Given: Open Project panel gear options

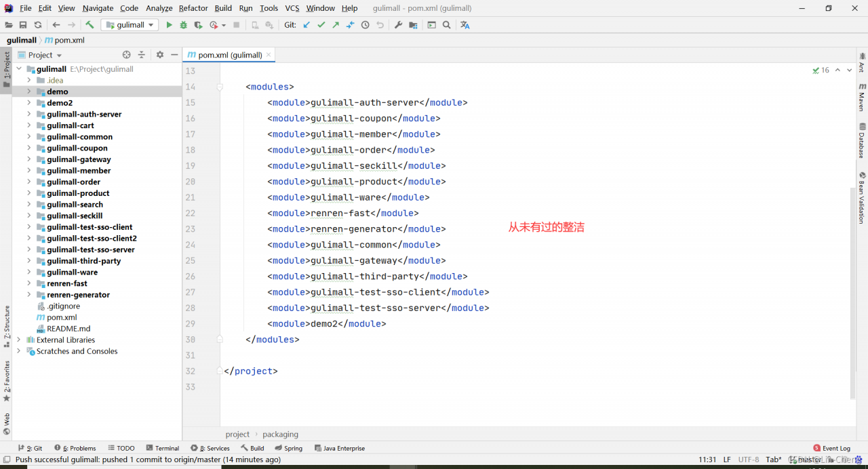Looking at the screenshot, I should coord(160,55).
